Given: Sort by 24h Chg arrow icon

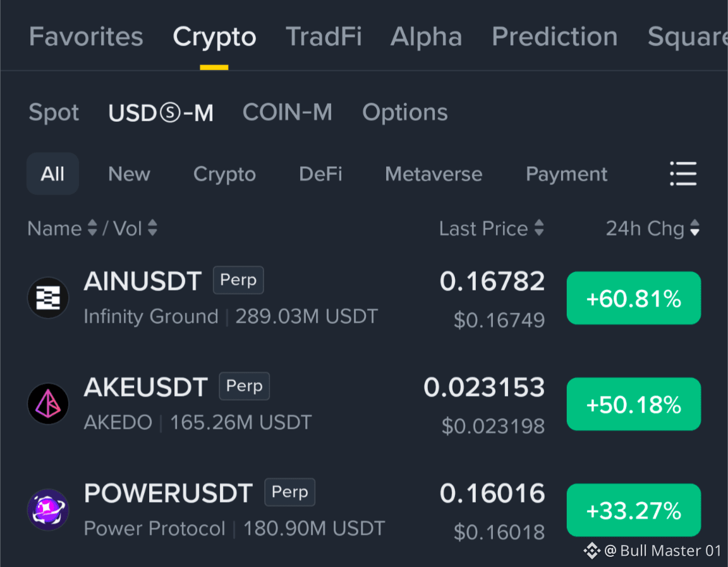Looking at the screenshot, I should 695,228.
